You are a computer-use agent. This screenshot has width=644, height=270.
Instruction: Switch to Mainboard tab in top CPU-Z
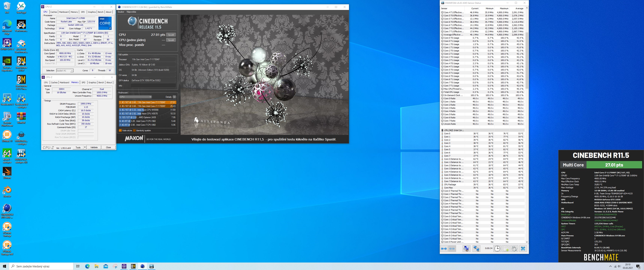tap(64, 12)
